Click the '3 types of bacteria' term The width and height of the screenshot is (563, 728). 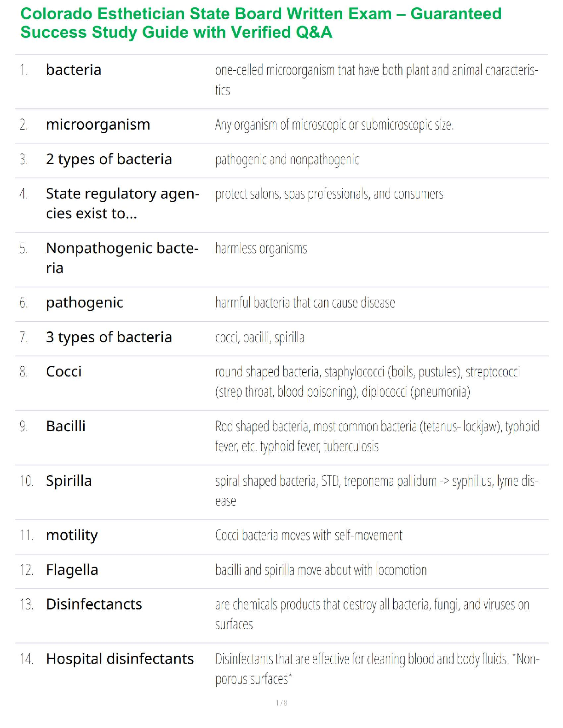click(x=109, y=337)
